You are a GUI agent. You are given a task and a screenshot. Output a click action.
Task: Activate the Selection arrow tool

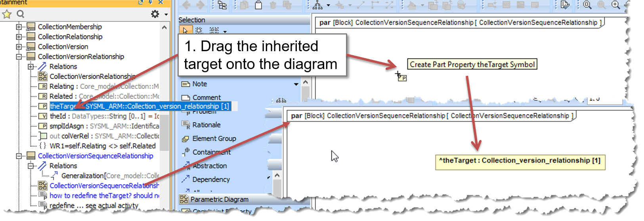pos(185,31)
